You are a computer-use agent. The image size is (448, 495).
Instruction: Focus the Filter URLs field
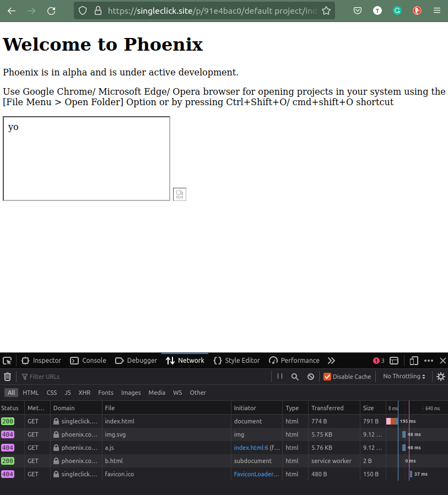[145, 377]
